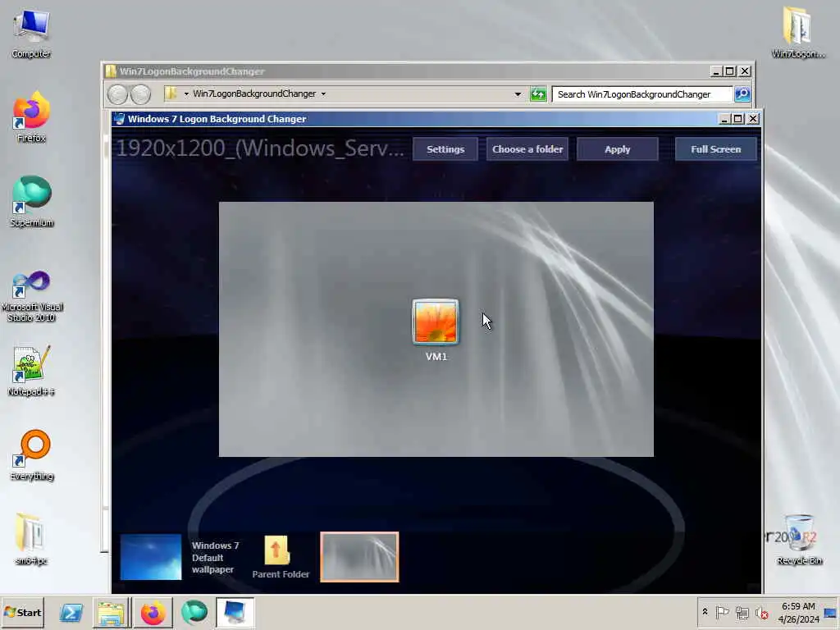Open PowerShell from the taskbar
The width and height of the screenshot is (840, 630).
(71, 612)
